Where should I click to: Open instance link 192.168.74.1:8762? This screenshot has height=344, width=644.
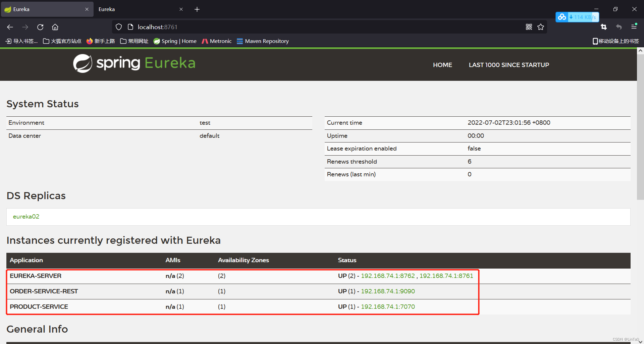tap(388, 276)
